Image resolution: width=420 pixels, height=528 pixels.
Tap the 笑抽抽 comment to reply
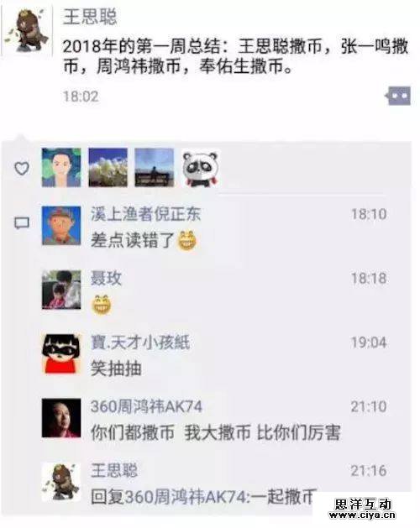coord(116,369)
